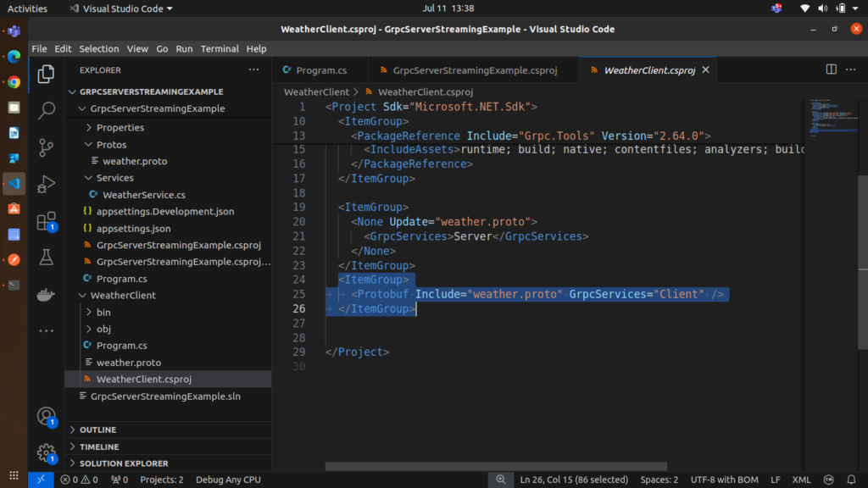
Task: Open the Source Control view
Action: (47, 147)
